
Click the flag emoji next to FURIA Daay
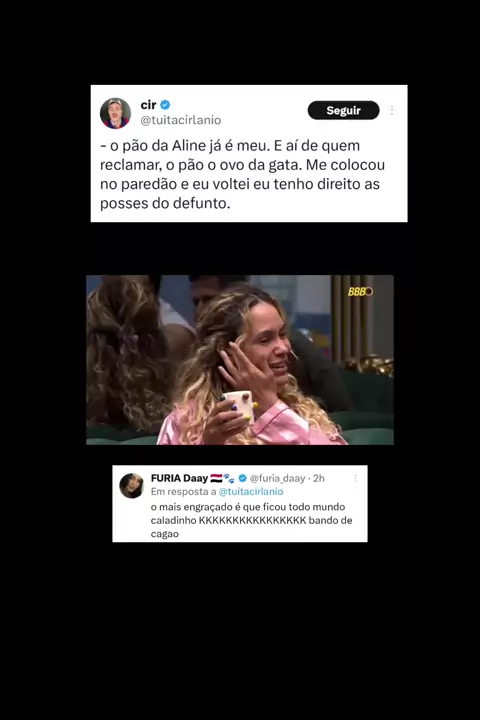point(216,478)
